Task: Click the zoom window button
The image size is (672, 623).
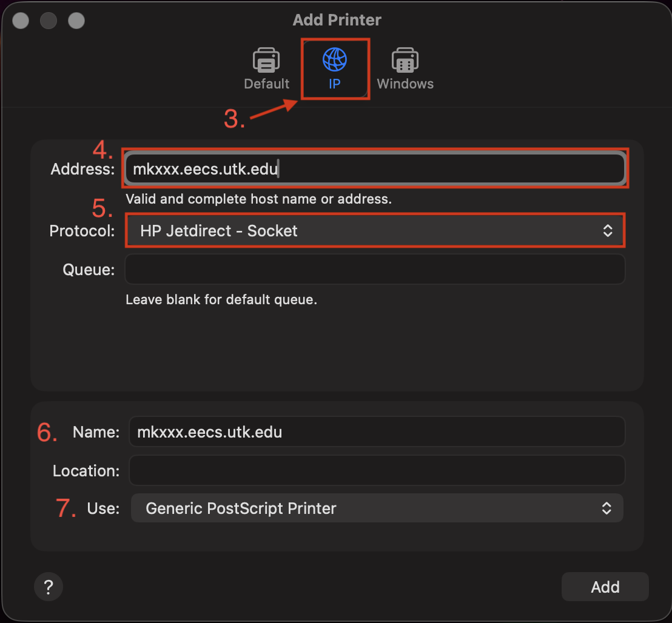Action: point(76,21)
